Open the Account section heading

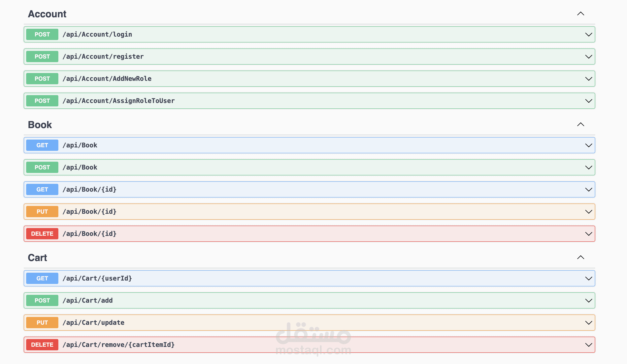click(x=47, y=14)
